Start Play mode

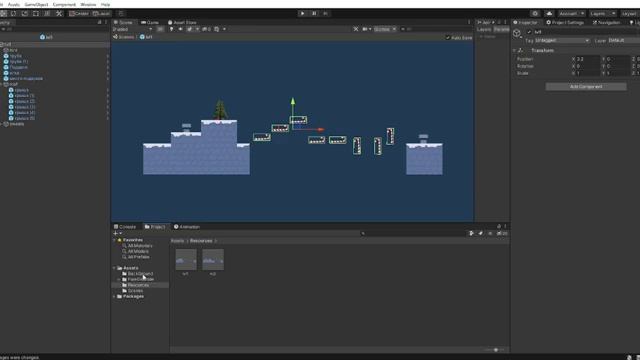pyautogui.click(x=302, y=13)
